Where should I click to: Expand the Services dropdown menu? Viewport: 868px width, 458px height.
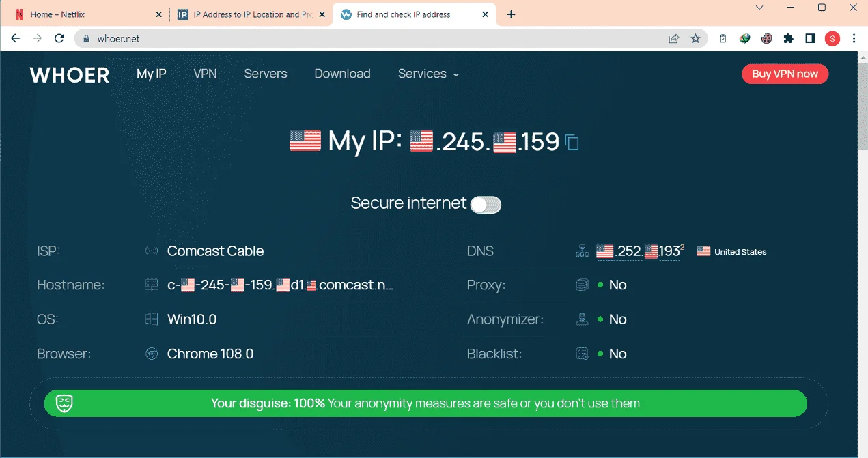[x=428, y=74]
